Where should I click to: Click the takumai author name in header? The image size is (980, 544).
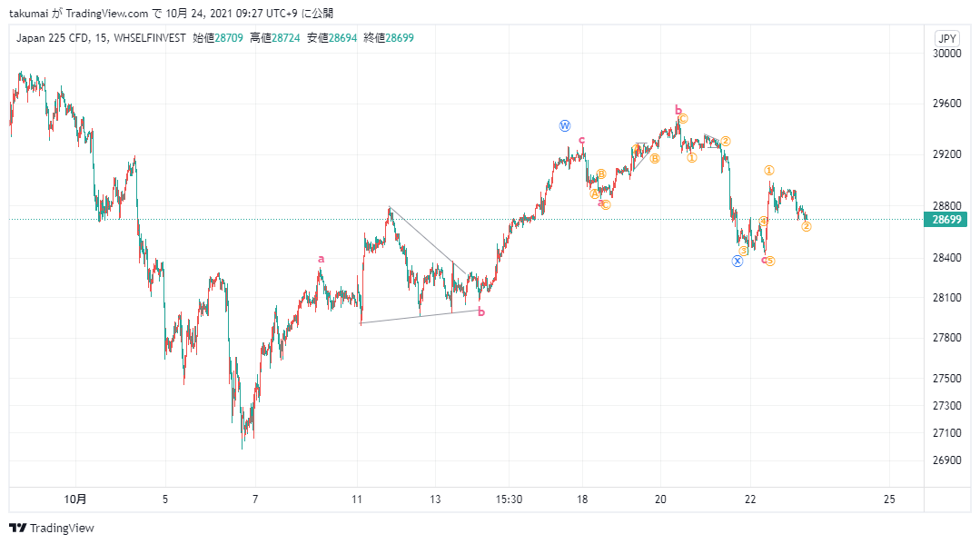[29, 13]
